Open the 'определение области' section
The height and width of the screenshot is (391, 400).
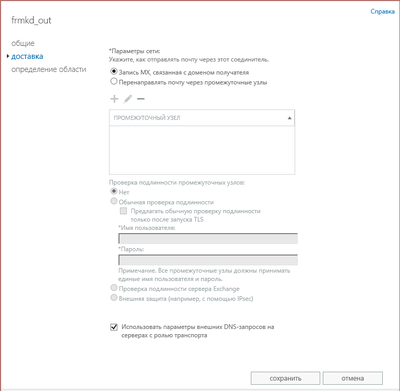coord(49,69)
